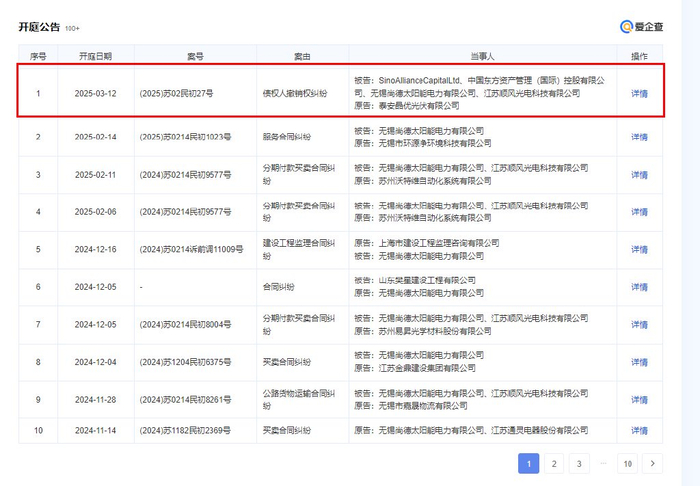Jump to page 10 in pagination

[628, 464]
